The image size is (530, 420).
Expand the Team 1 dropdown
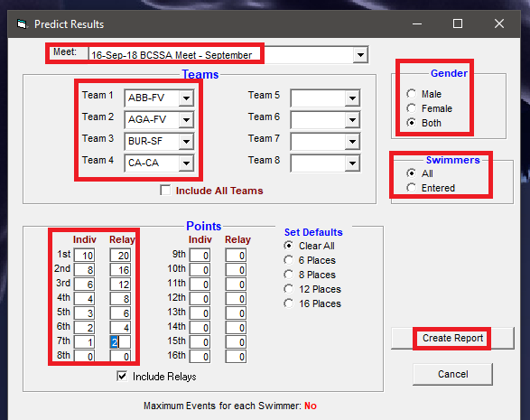click(x=186, y=98)
